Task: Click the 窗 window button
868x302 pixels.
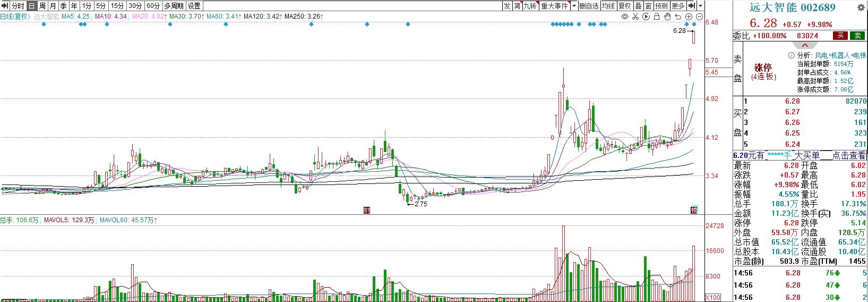Action: click(x=648, y=6)
